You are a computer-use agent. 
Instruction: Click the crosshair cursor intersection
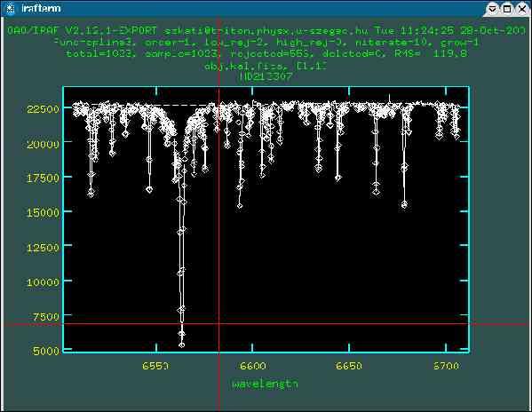(x=218, y=324)
